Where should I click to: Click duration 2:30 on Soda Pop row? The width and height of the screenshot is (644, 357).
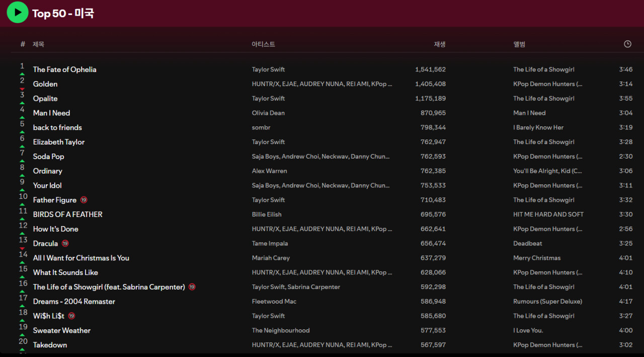[626, 157]
